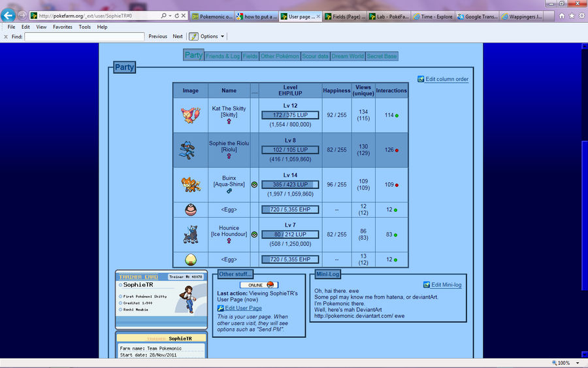Click Kat The Skitty sprite image
This screenshot has height=368, width=588.
pos(191,115)
